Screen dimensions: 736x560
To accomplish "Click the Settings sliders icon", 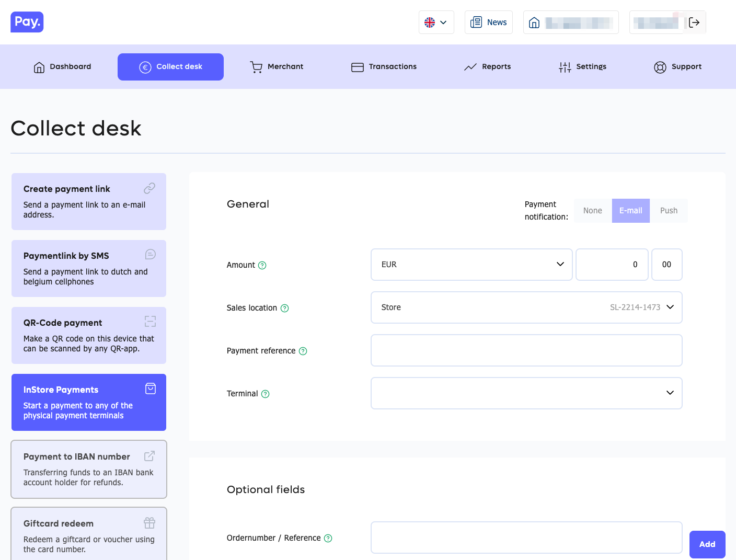I will point(565,67).
